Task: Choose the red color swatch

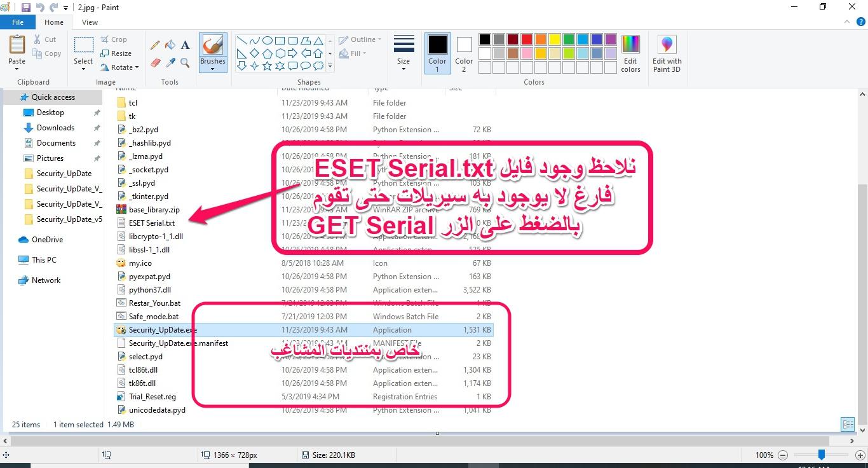Action: point(527,39)
